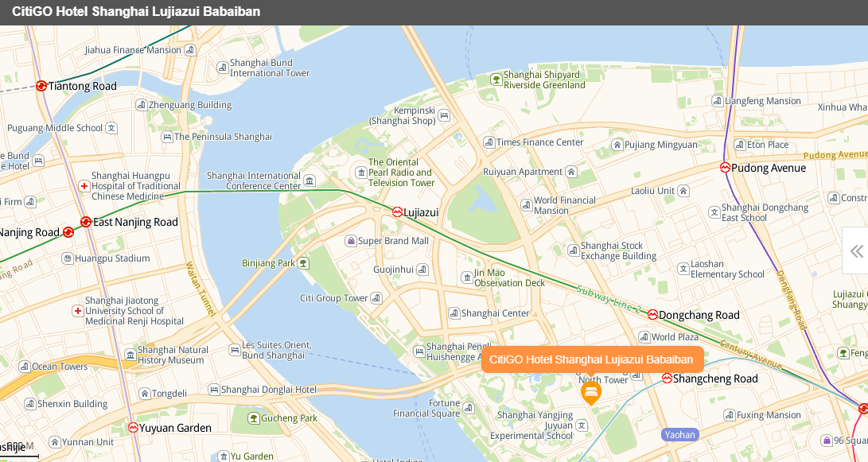Select the Super Brand Mall shopping icon

[x=350, y=241]
